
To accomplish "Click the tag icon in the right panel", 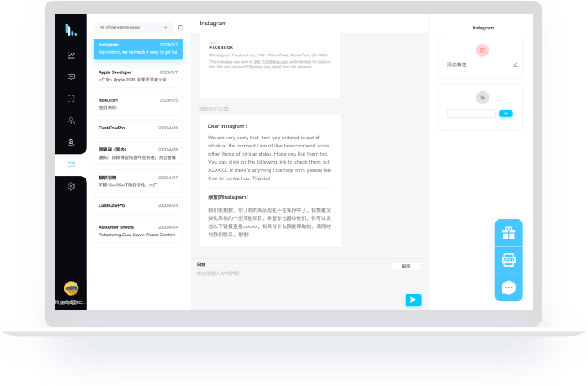I will [x=482, y=98].
